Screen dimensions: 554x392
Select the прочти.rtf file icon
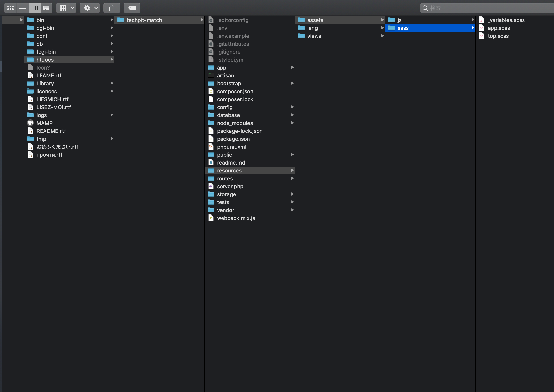(x=30, y=154)
